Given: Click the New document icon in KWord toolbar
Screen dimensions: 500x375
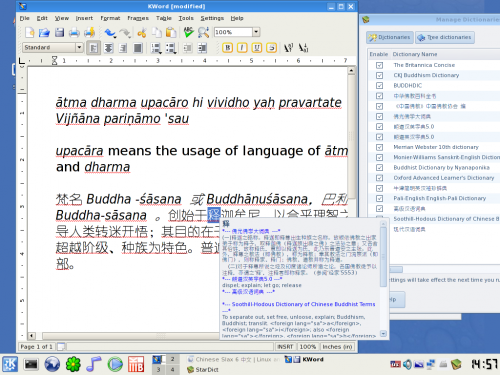Looking at the screenshot, I should coord(30,32).
